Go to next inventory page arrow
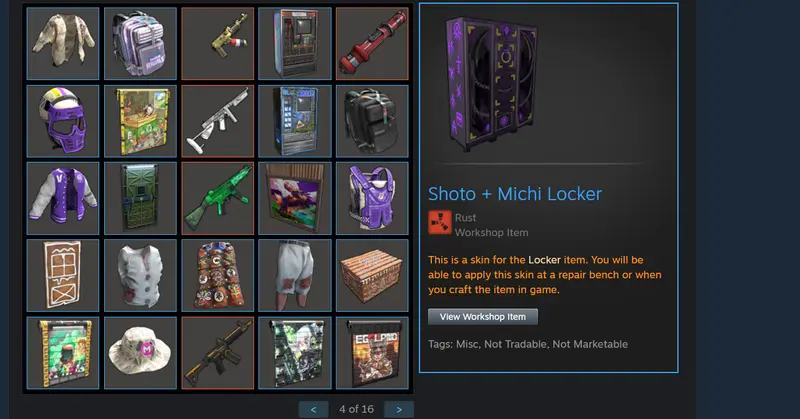This screenshot has height=419, width=800. tap(399, 409)
